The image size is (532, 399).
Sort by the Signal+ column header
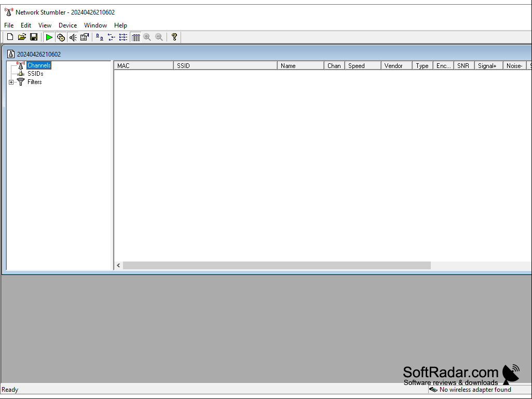488,66
